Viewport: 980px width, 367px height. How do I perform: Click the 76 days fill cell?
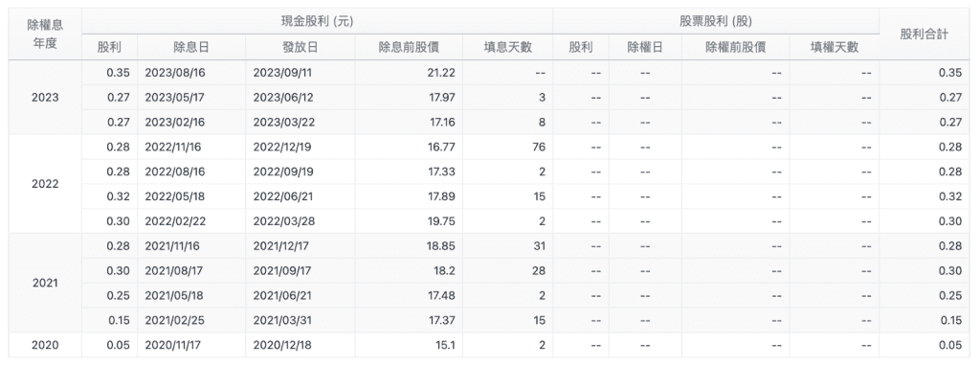click(508, 148)
